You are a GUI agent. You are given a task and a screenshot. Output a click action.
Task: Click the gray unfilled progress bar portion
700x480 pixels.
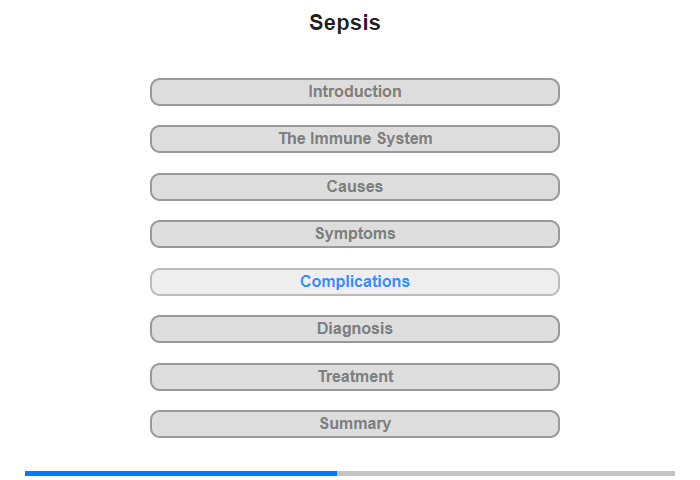pyautogui.click(x=505, y=473)
